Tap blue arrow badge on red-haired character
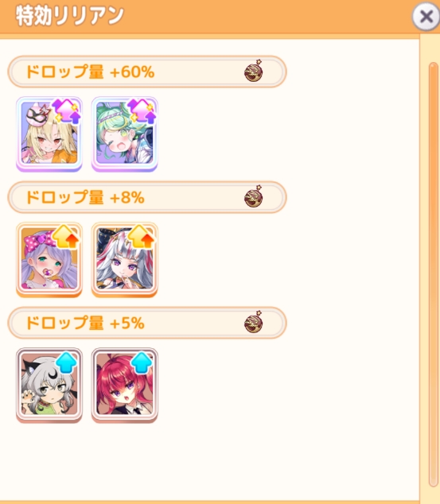Screen dimensions: 440x504 (142, 362)
